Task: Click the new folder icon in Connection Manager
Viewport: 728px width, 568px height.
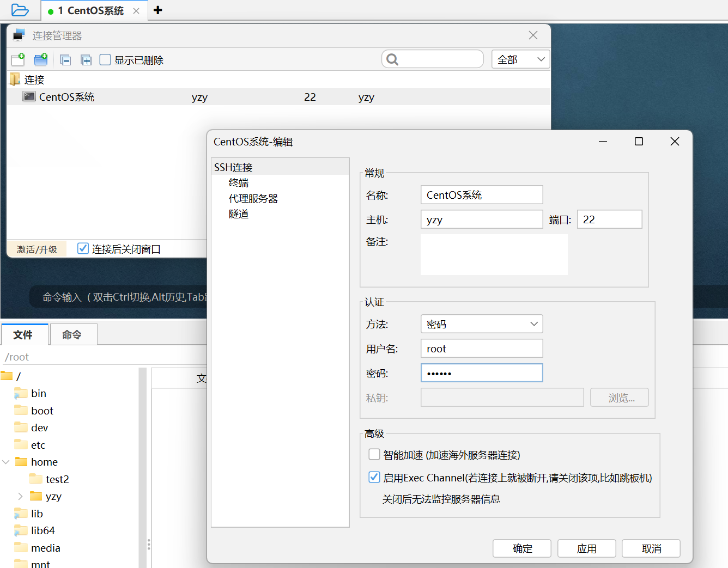Action: (x=41, y=59)
